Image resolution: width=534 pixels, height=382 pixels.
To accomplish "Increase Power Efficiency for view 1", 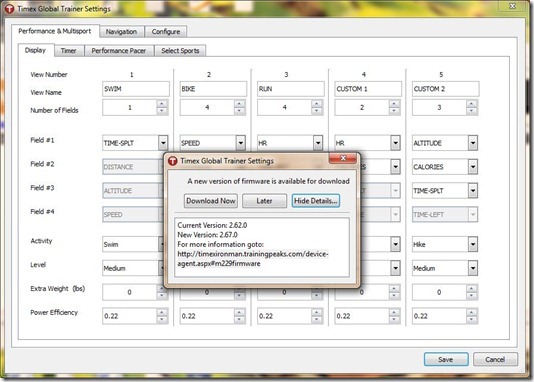I will coord(162,312).
